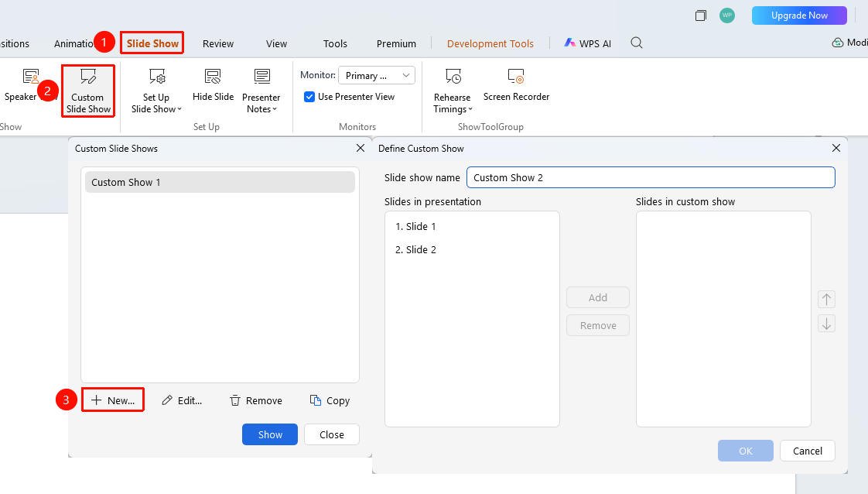
Task: Go to the Tools tab
Action: click(335, 44)
